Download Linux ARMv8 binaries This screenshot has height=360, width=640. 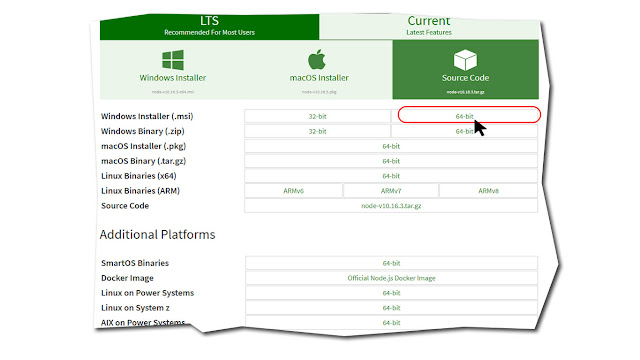pos(489,191)
